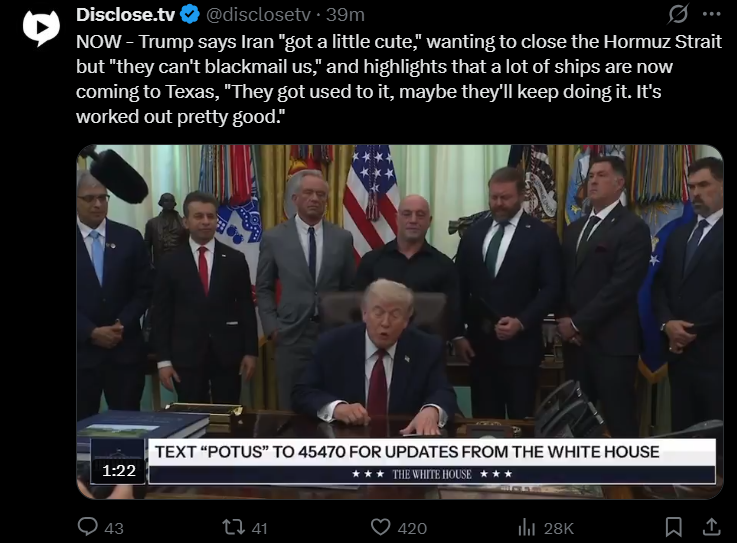This screenshot has height=543, width=737.
Task: Click the 420 likes count
Action: [x=412, y=528]
